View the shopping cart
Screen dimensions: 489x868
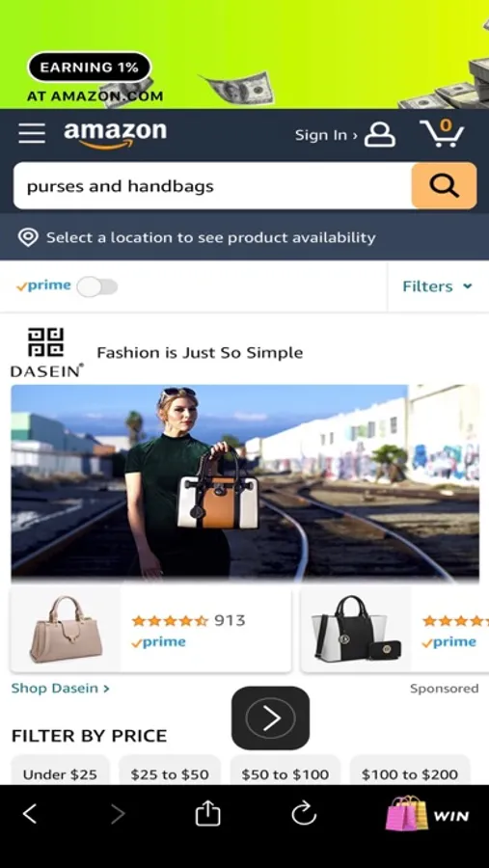pyautogui.click(x=442, y=133)
